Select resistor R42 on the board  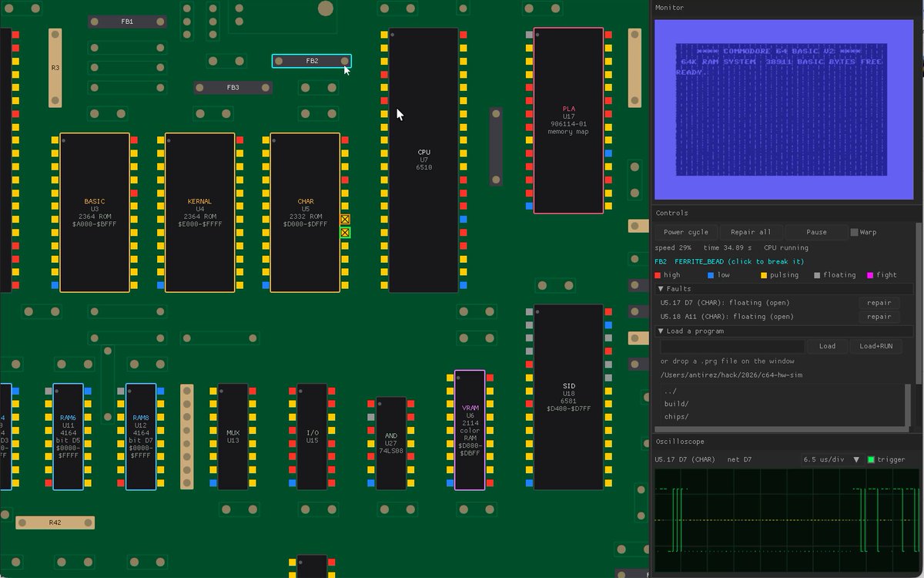click(55, 523)
